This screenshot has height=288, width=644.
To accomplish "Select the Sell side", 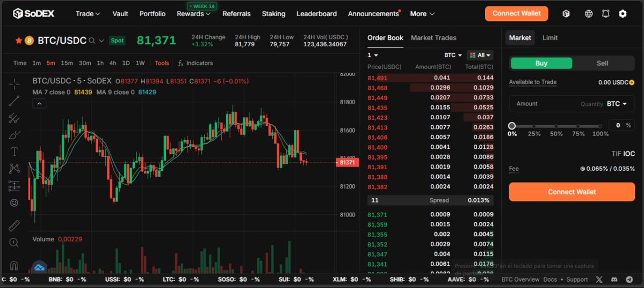I will (603, 63).
